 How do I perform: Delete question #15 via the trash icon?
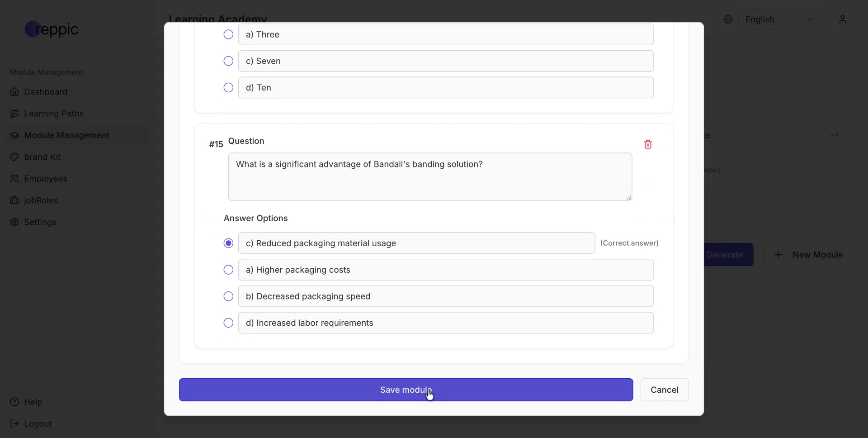(648, 144)
